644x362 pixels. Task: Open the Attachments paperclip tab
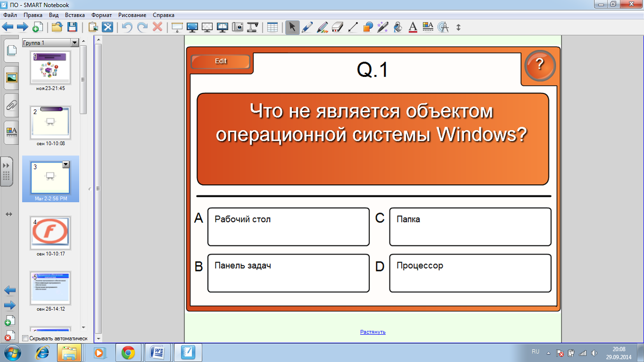pyautogui.click(x=12, y=105)
